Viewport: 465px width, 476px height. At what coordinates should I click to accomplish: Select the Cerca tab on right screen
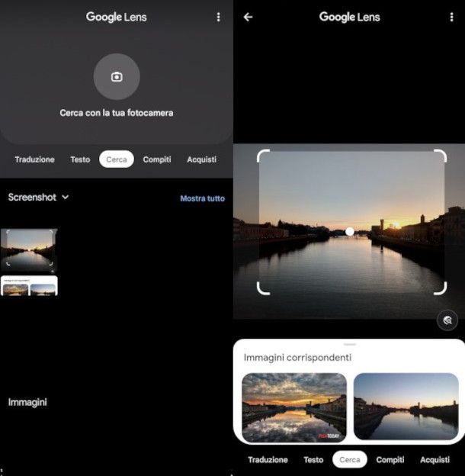[x=350, y=459]
